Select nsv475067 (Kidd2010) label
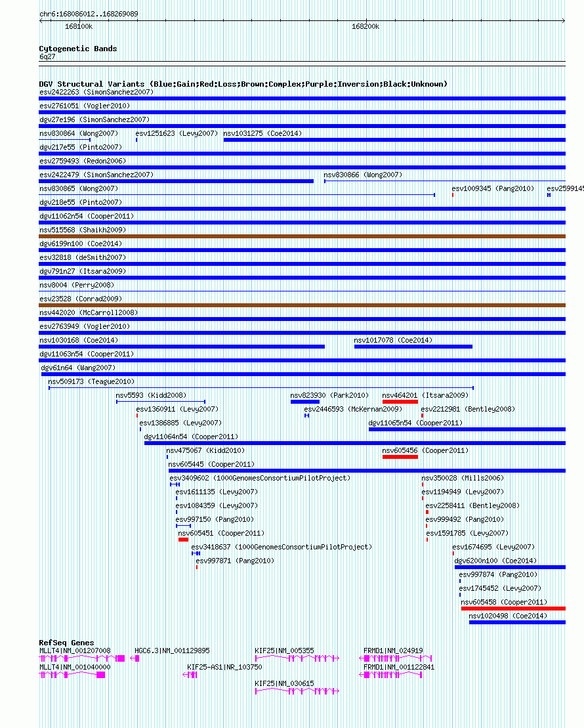 coord(205,451)
